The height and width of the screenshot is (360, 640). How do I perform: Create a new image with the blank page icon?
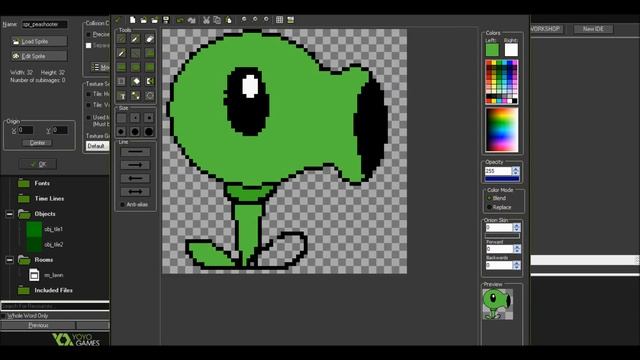(x=132, y=20)
